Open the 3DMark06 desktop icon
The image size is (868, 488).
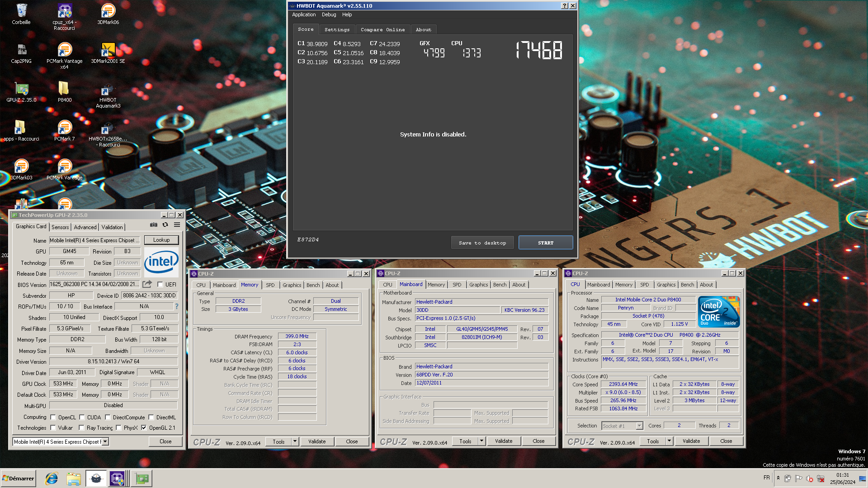pos(108,14)
